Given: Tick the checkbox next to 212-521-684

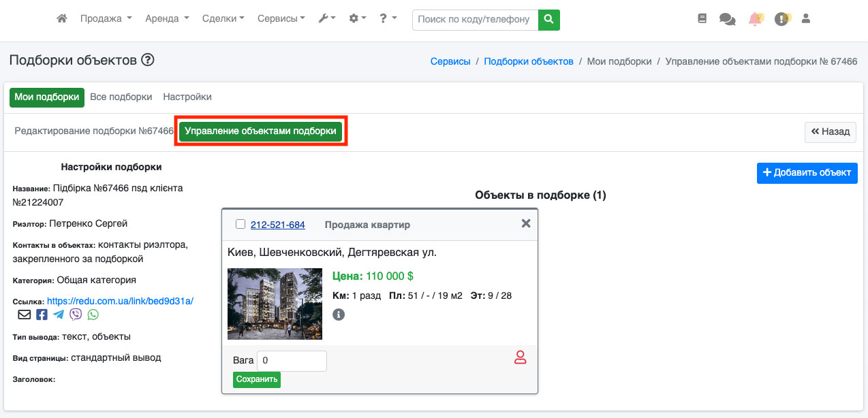Looking at the screenshot, I should click(240, 224).
